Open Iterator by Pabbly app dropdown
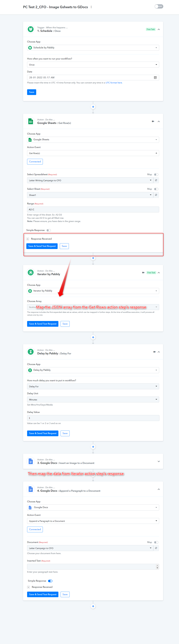The image size is (179, 644). click(x=93, y=291)
